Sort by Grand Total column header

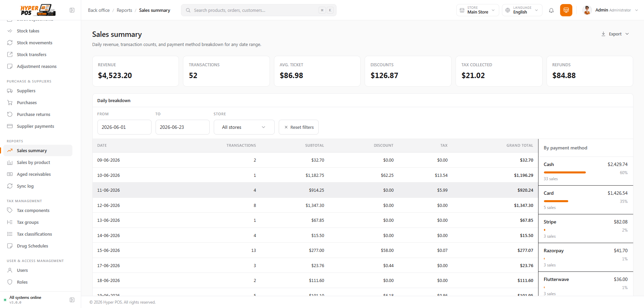(x=520, y=145)
